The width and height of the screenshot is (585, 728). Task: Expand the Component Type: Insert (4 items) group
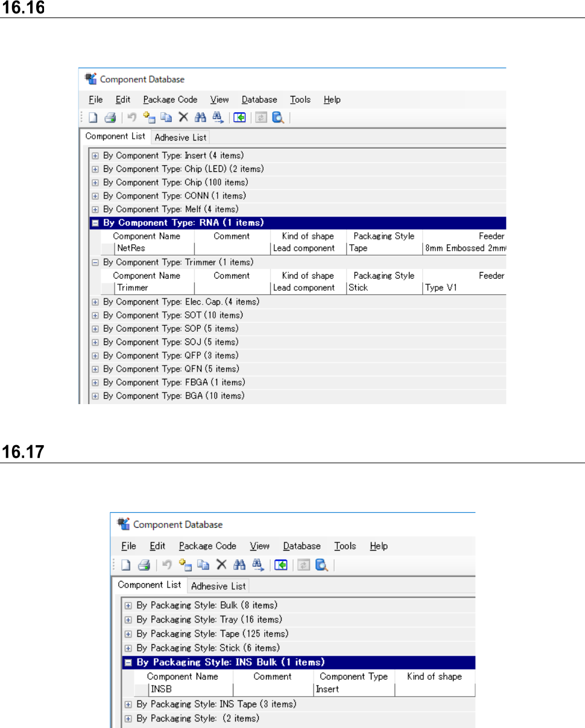(x=95, y=156)
